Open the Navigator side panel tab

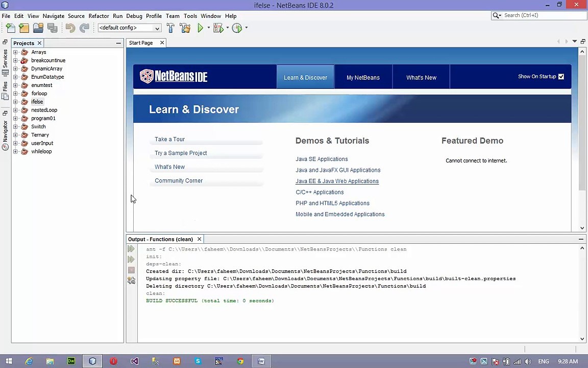tap(5, 135)
